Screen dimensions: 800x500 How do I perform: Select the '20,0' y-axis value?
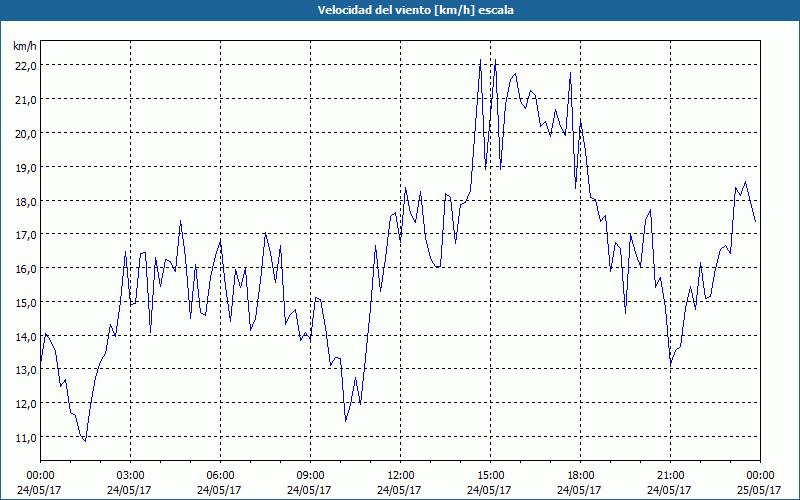click(26, 134)
